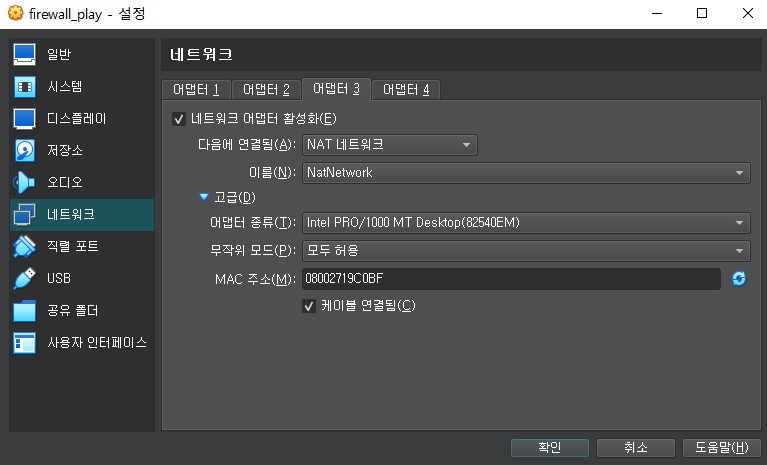Switch to the 어댑터 4 tab
Image resolution: width=767 pixels, height=465 pixels.
(406, 89)
